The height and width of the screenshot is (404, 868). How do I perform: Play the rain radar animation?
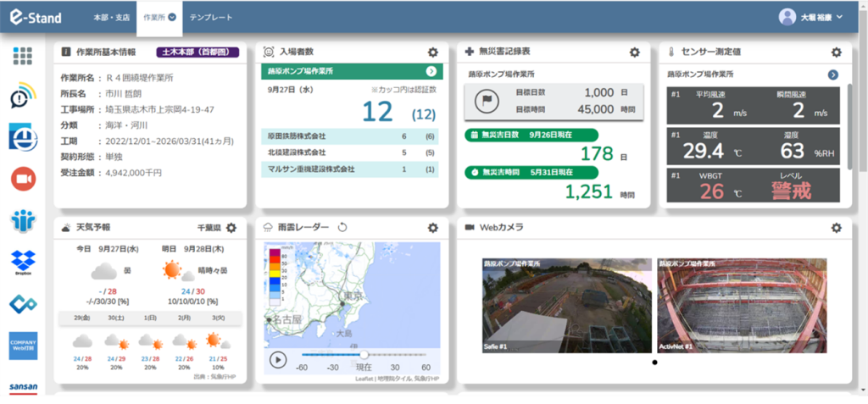(x=277, y=359)
